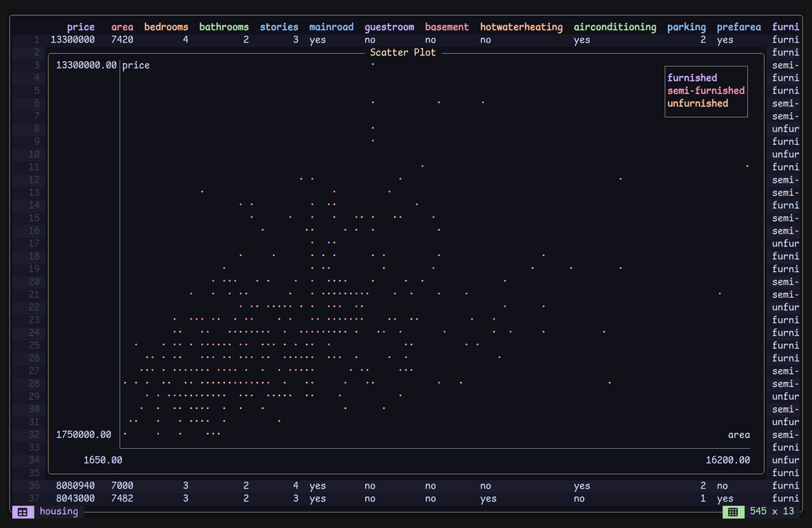Select the price column header

(81, 27)
